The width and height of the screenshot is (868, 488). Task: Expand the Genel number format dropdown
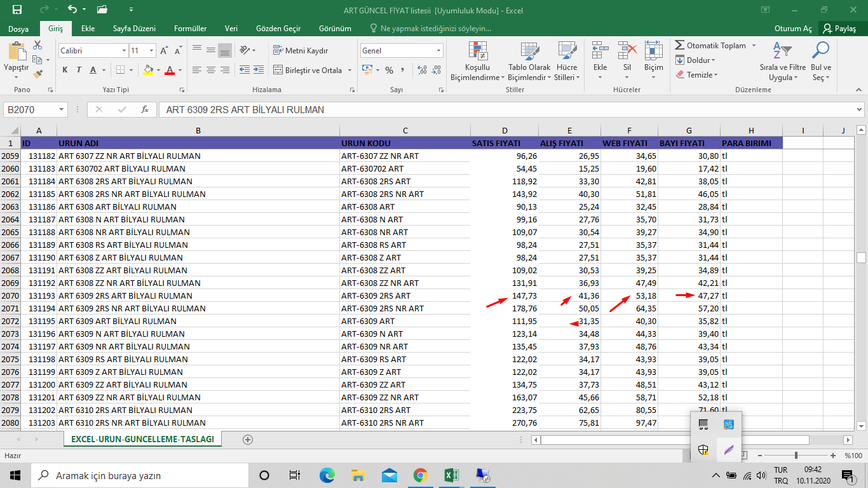pyautogui.click(x=438, y=51)
